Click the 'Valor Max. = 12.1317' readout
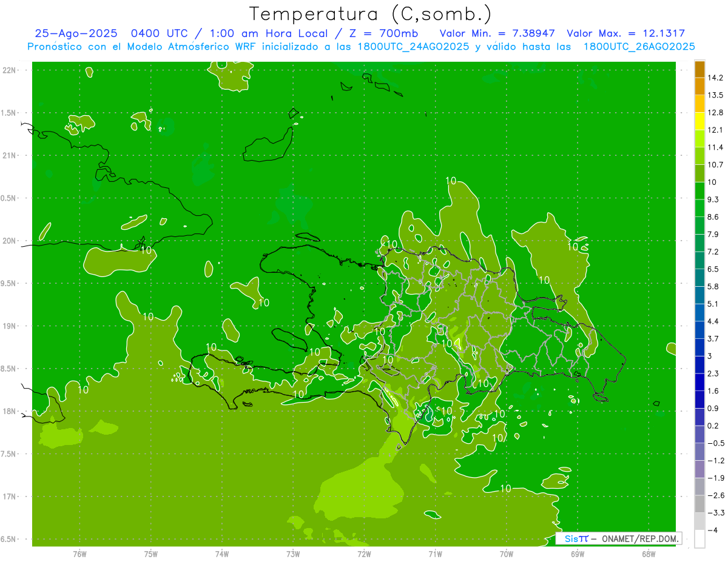 click(x=625, y=33)
